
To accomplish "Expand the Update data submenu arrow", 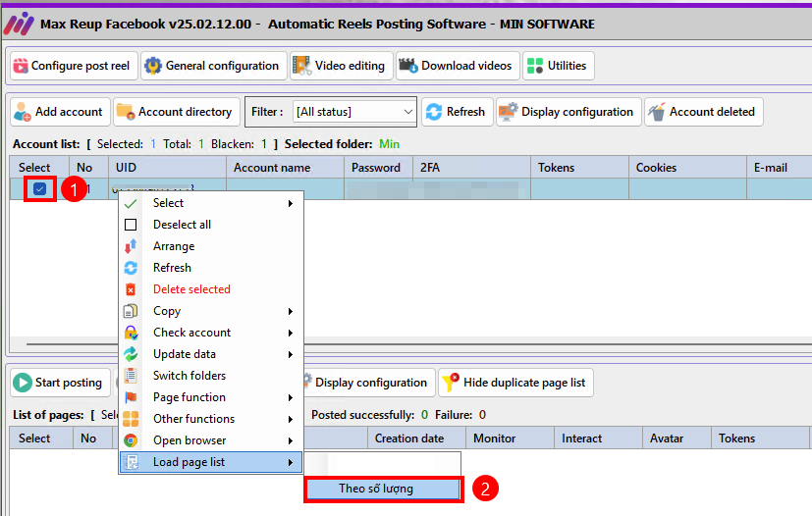I will pyautogui.click(x=291, y=354).
